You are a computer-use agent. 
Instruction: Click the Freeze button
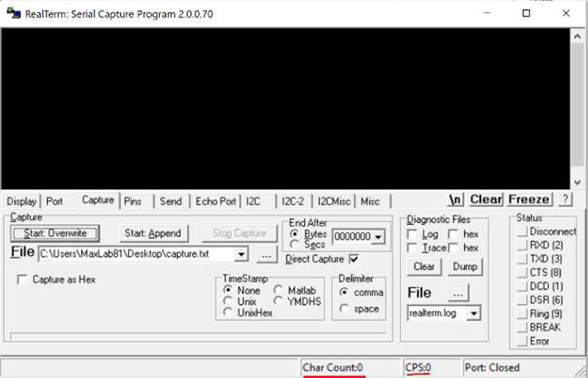pyautogui.click(x=529, y=199)
